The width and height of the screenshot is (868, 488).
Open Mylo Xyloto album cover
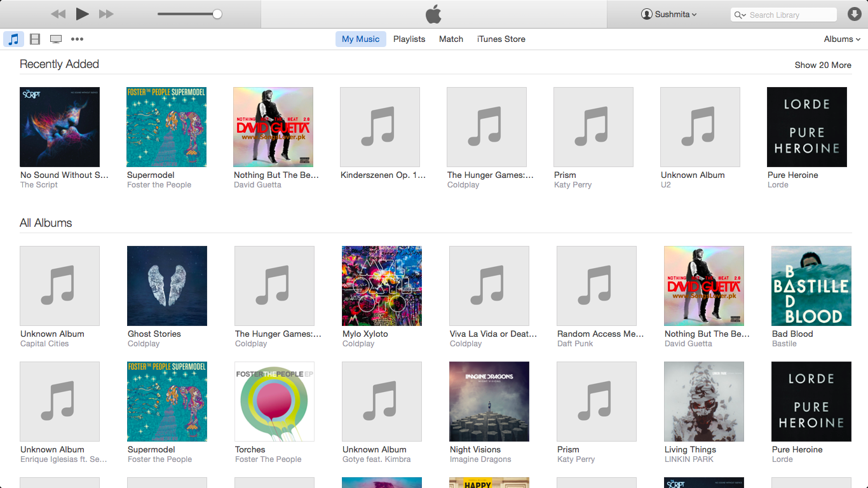pos(382,286)
